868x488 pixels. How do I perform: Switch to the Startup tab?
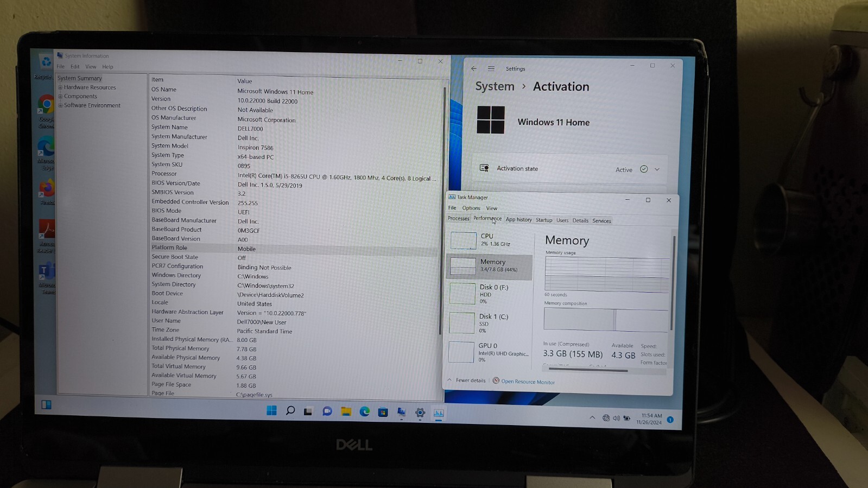[544, 220]
